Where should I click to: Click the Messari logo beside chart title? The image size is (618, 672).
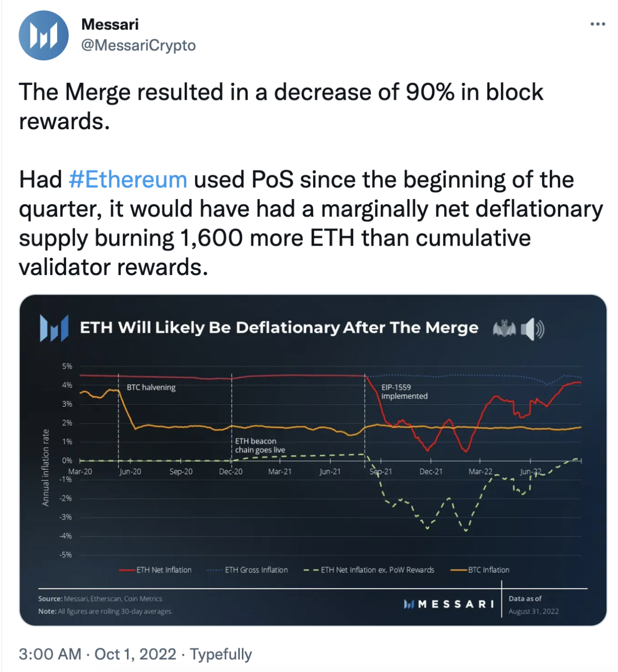54,328
